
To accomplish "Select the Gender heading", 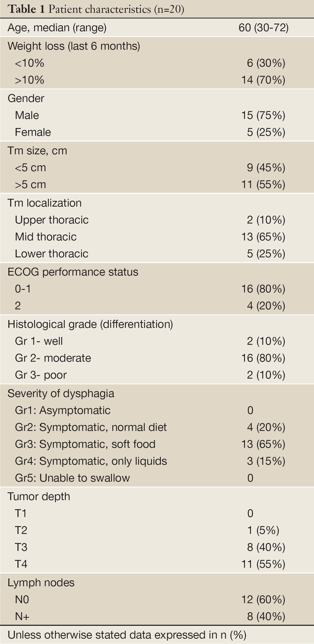I will [x=26, y=98].
